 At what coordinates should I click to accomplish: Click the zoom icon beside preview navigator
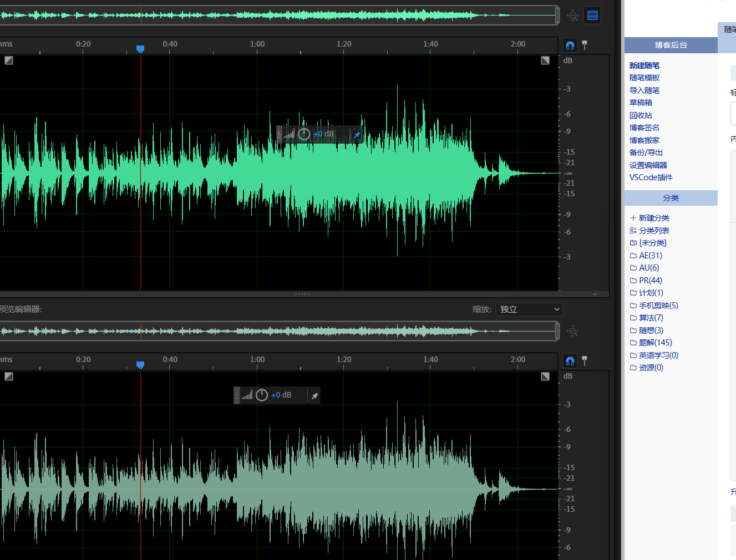(573, 332)
